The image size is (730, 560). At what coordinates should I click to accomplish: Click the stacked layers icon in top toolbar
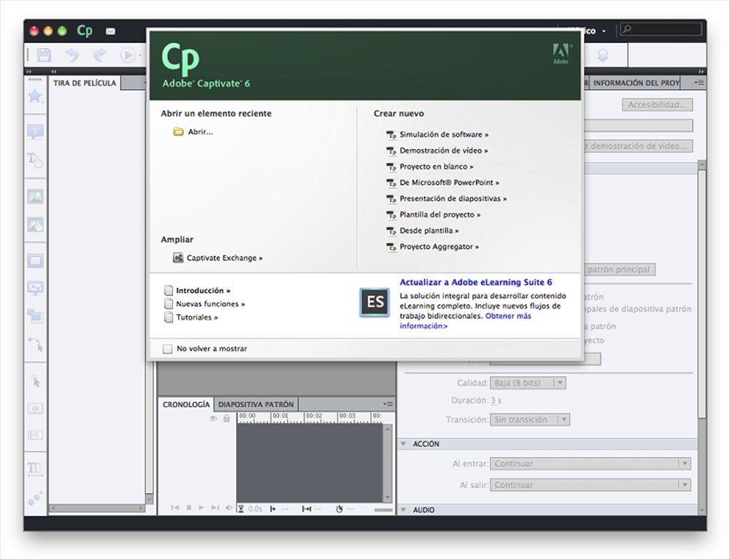603,55
